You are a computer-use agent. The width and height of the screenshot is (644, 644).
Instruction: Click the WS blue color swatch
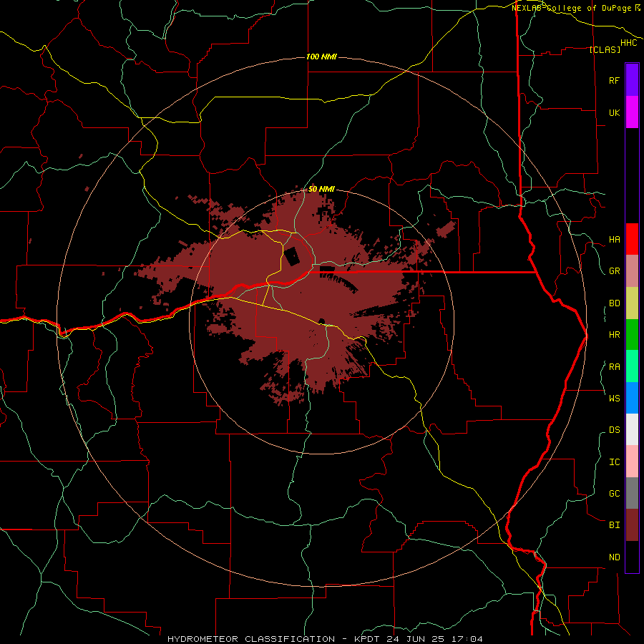(x=632, y=398)
